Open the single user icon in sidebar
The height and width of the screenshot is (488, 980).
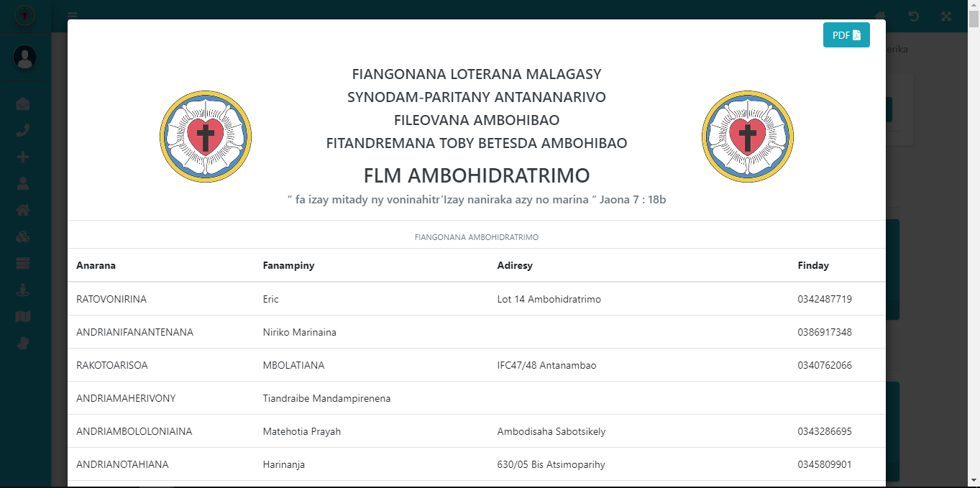tap(23, 183)
